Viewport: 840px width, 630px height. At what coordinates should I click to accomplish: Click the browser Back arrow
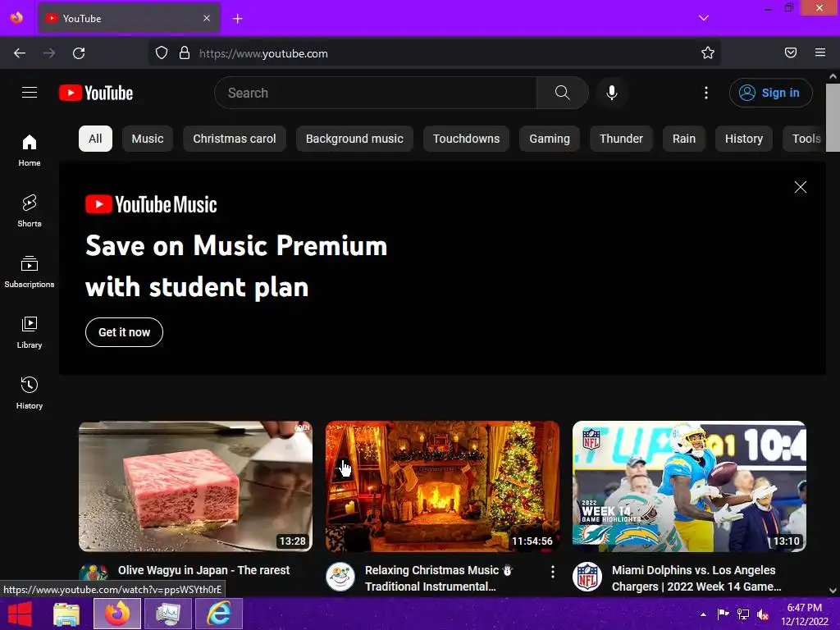[20, 53]
